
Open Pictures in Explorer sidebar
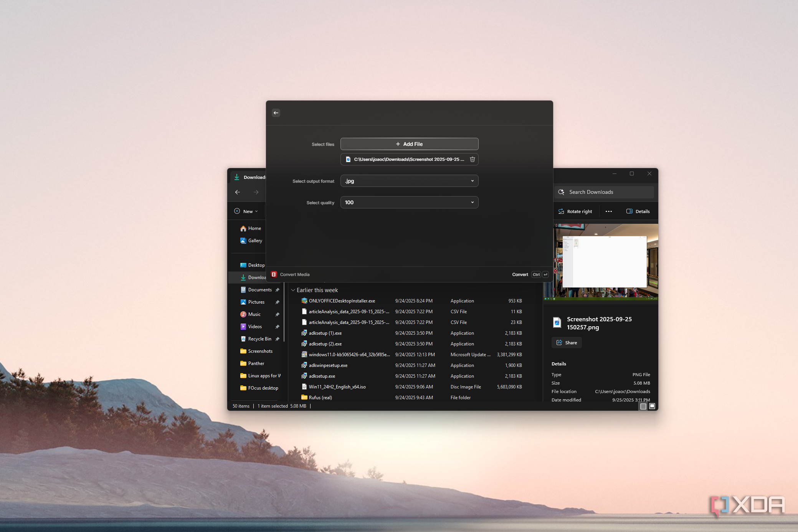point(252,302)
